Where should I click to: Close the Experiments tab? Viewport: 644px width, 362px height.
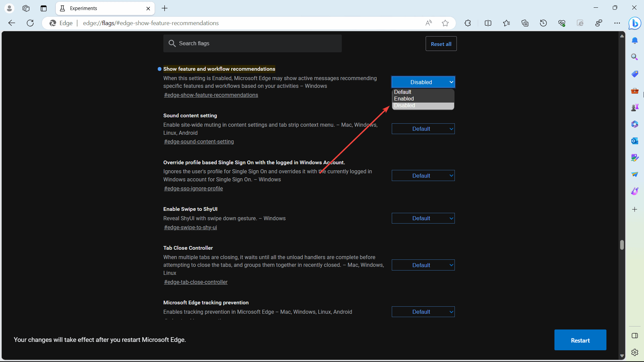[x=148, y=8]
